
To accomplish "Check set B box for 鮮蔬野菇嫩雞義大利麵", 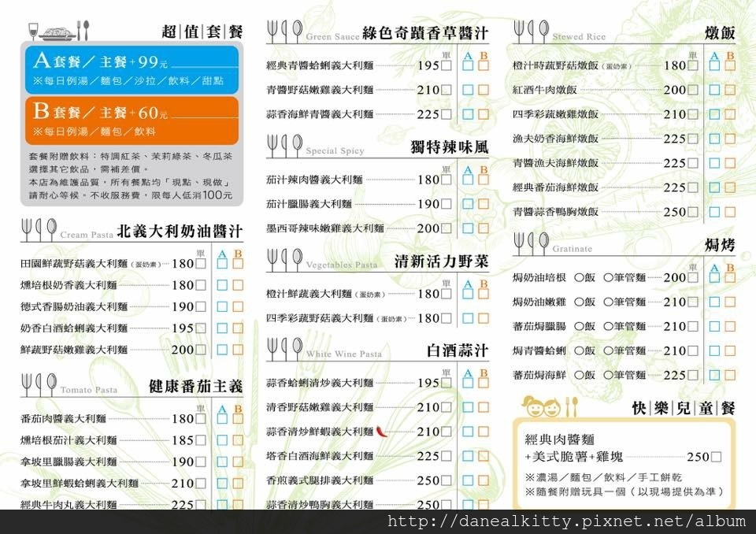I will point(238,350).
